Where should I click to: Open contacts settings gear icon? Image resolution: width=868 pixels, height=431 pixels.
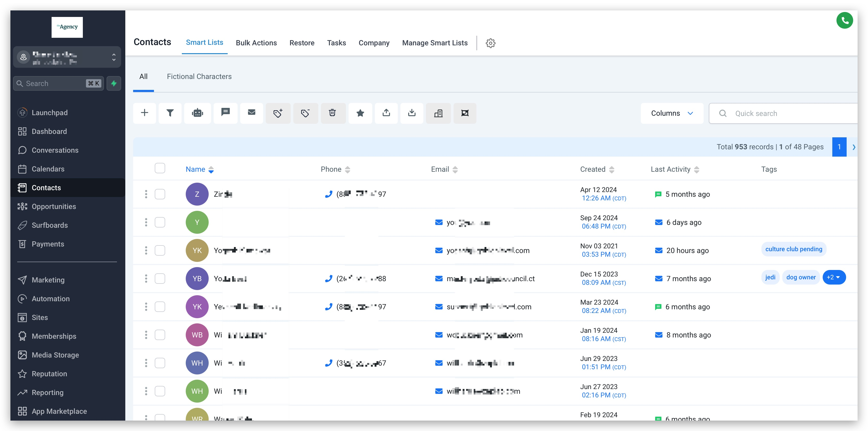tap(490, 43)
